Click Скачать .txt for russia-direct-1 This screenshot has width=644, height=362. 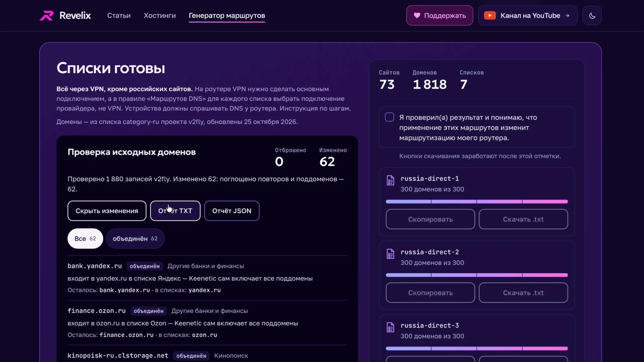(523, 219)
